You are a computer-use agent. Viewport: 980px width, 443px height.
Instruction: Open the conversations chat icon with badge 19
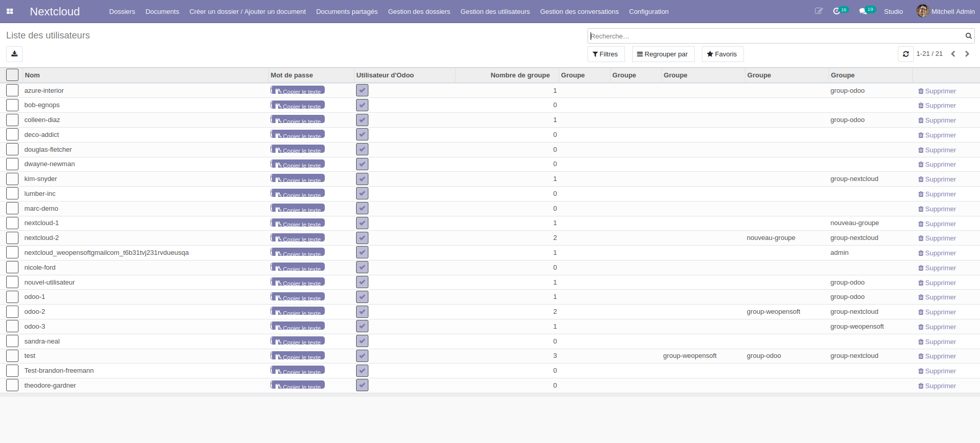pos(863,11)
